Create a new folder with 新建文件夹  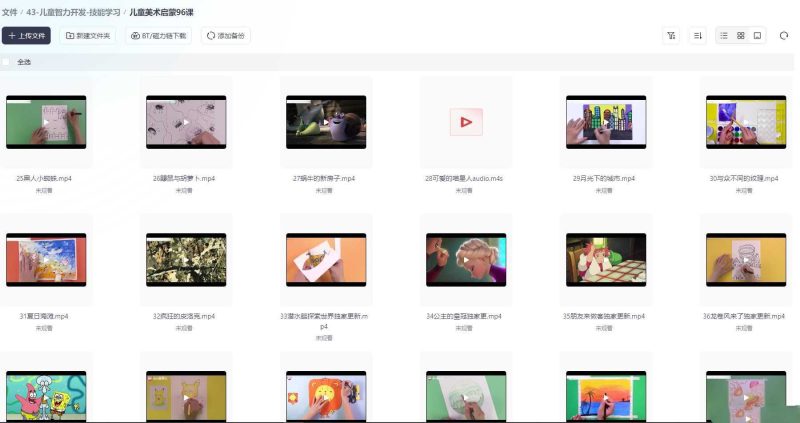coord(88,35)
